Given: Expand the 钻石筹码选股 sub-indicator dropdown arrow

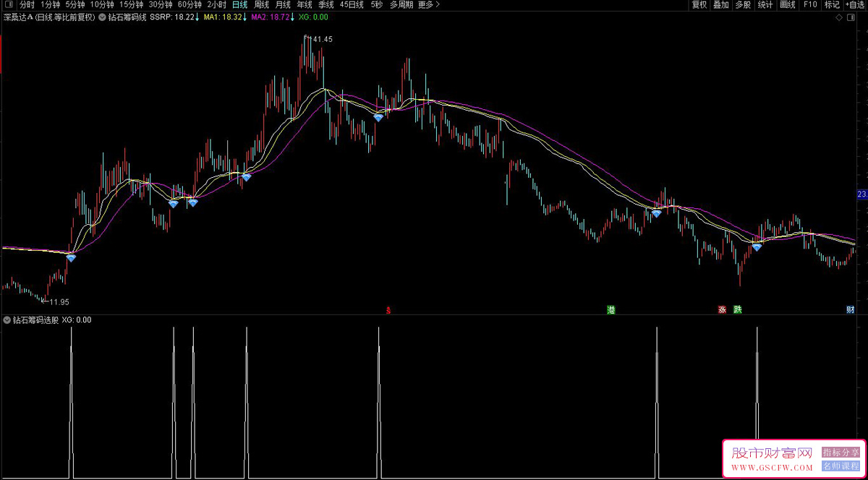Looking at the screenshot, I should [x=7, y=320].
